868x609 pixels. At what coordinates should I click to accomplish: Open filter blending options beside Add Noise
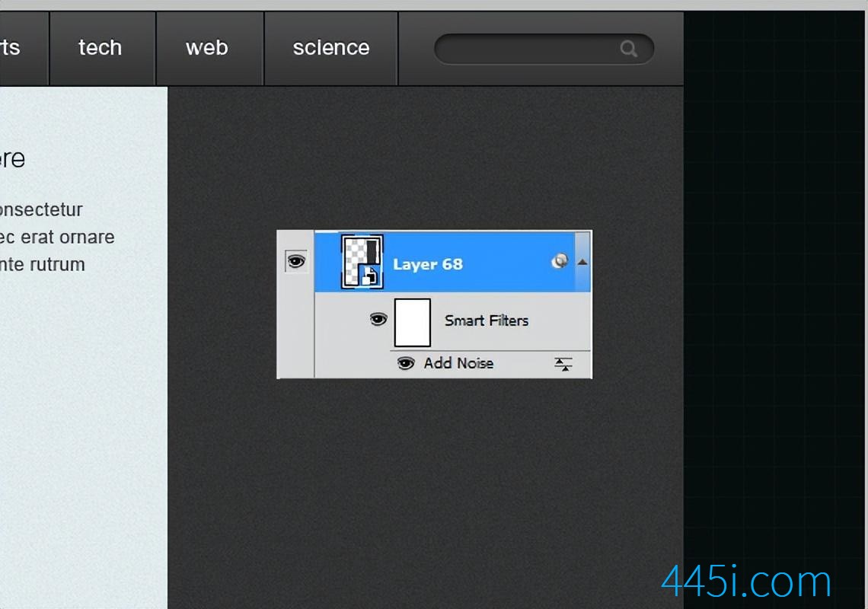[x=563, y=365]
